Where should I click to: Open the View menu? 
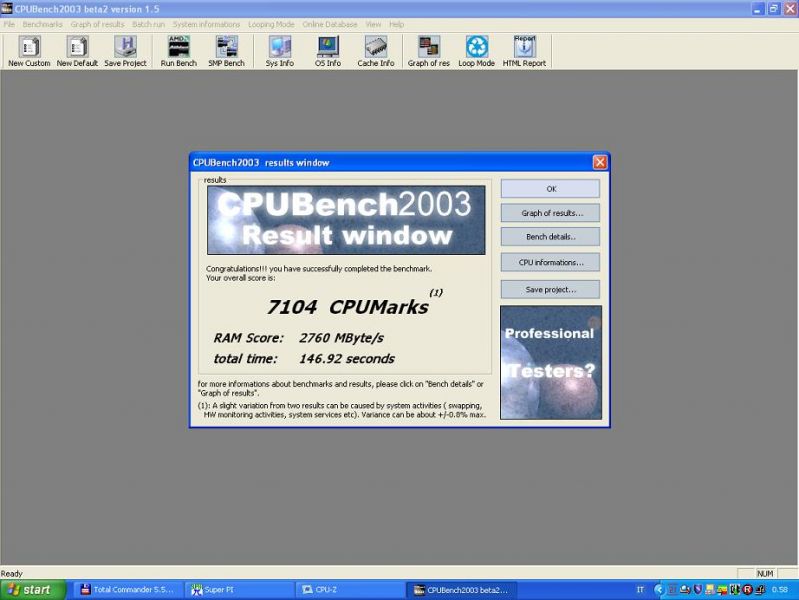(373, 24)
